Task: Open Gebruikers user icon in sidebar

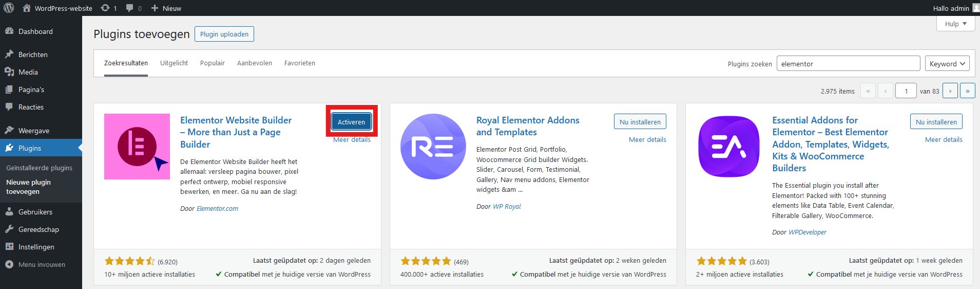Action: pos(9,211)
